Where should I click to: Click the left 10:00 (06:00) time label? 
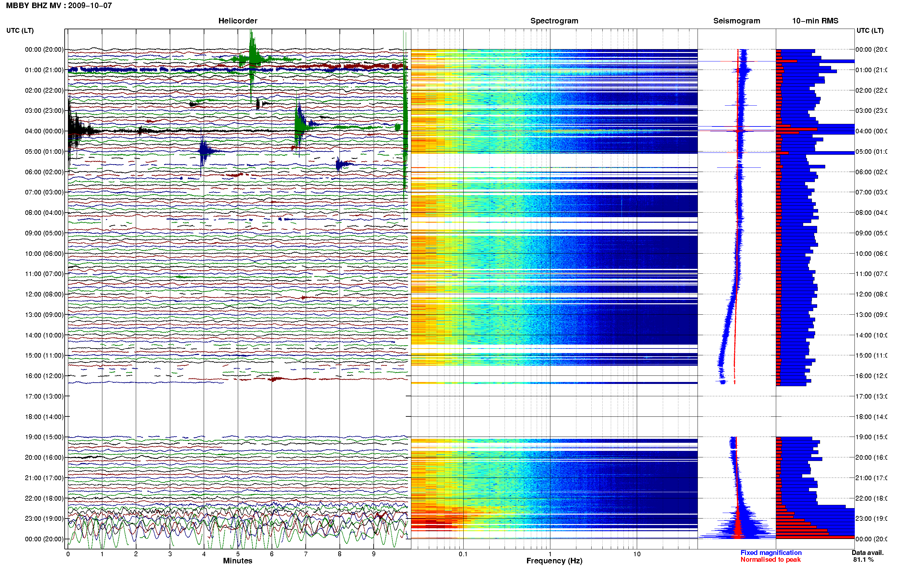point(44,254)
